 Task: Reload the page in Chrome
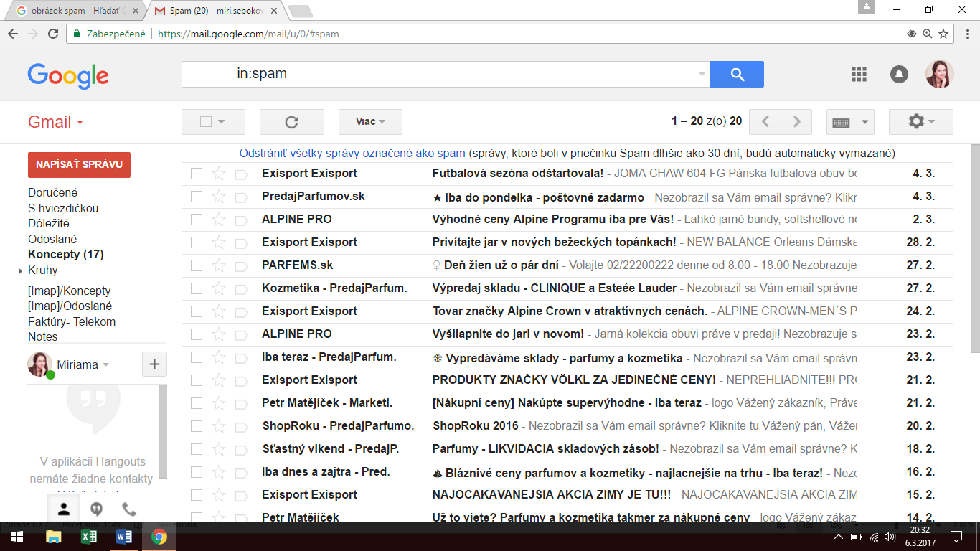click(52, 34)
